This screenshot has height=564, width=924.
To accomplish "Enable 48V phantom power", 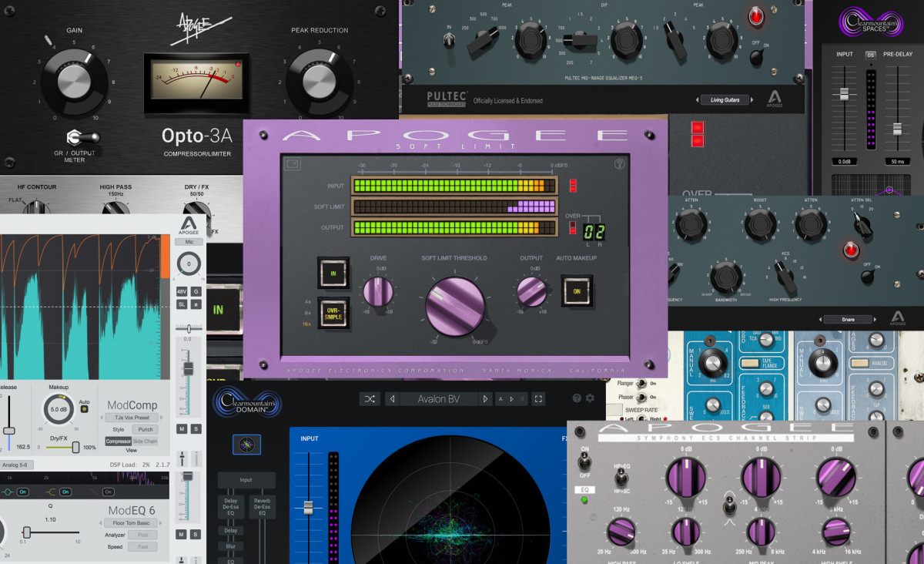I will [x=182, y=291].
